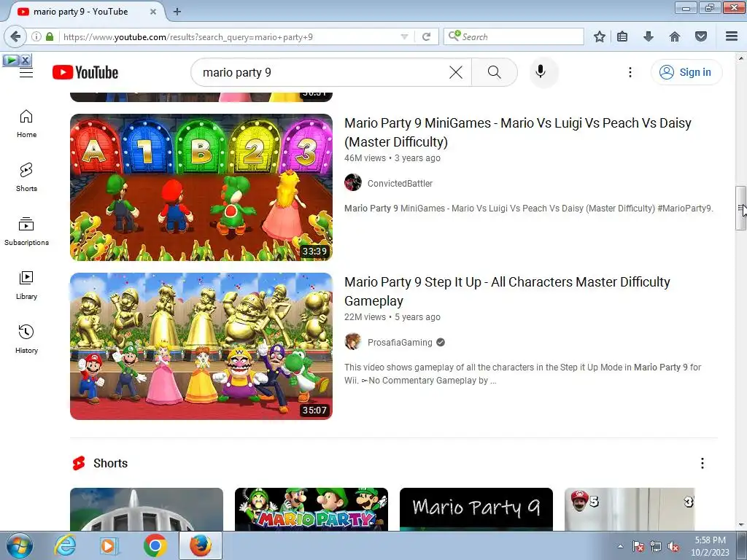This screenshot has width=747, height=560.
Task: Open Library in the sidebar
Action: point(26,285)
